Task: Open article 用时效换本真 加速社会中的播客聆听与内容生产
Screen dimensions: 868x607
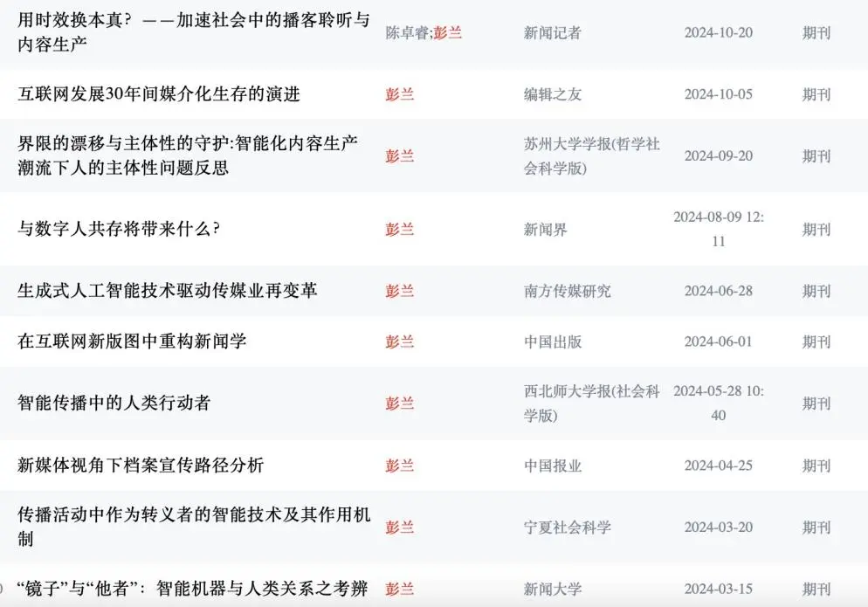Action: (x=193, y=32)
